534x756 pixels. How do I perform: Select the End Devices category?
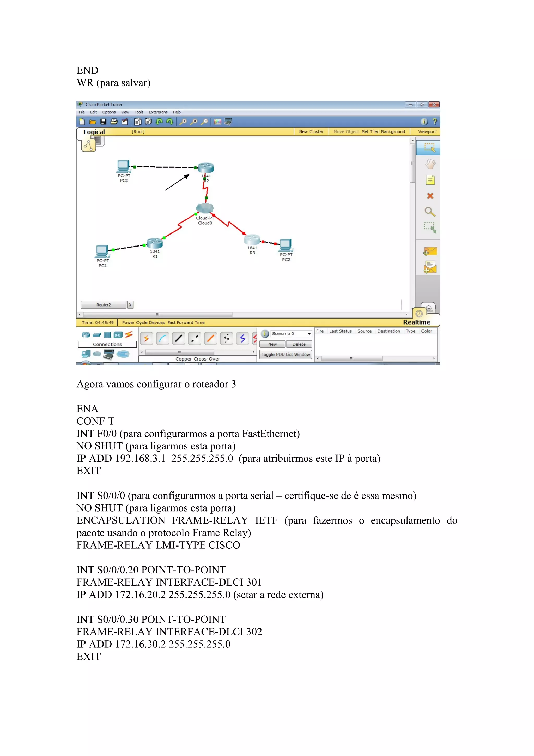(86, 354)
